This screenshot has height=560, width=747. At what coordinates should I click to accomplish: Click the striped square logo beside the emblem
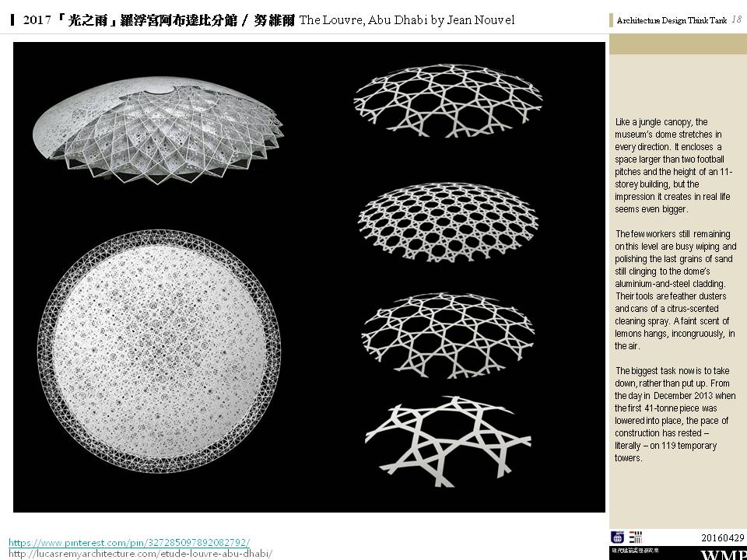[636, 537]
